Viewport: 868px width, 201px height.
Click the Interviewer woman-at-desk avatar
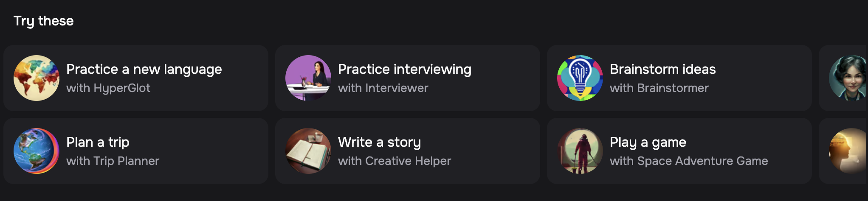[308, 78]
